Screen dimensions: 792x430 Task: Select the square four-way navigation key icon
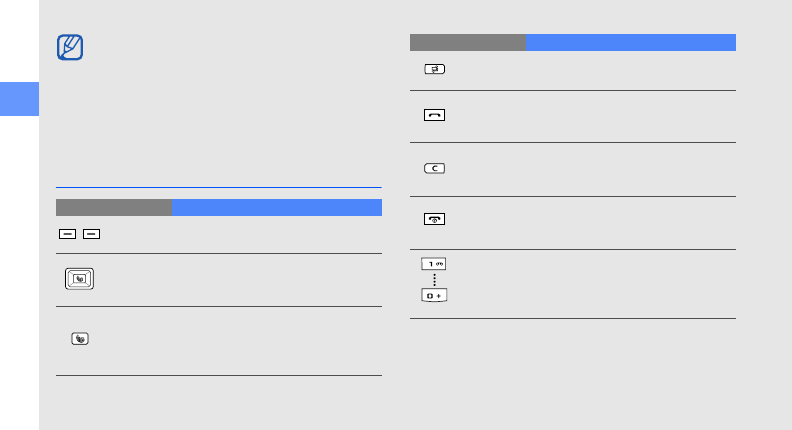79,280
